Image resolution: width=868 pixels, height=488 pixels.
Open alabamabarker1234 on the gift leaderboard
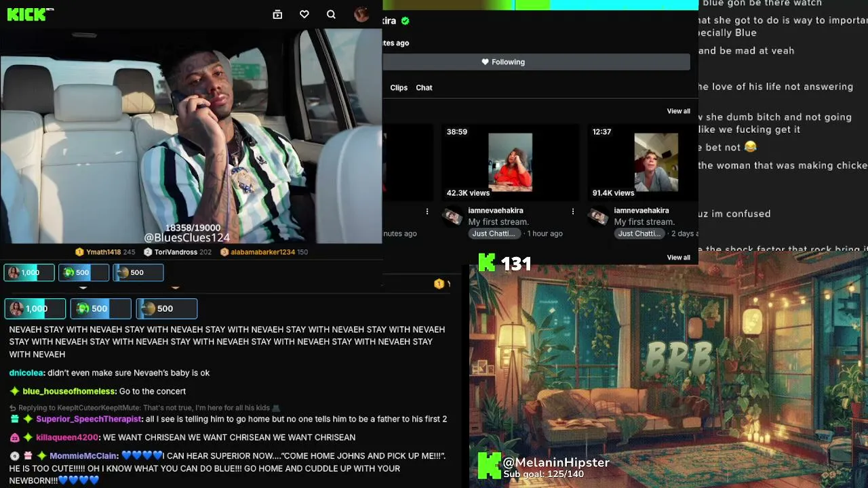coord(263,252)
